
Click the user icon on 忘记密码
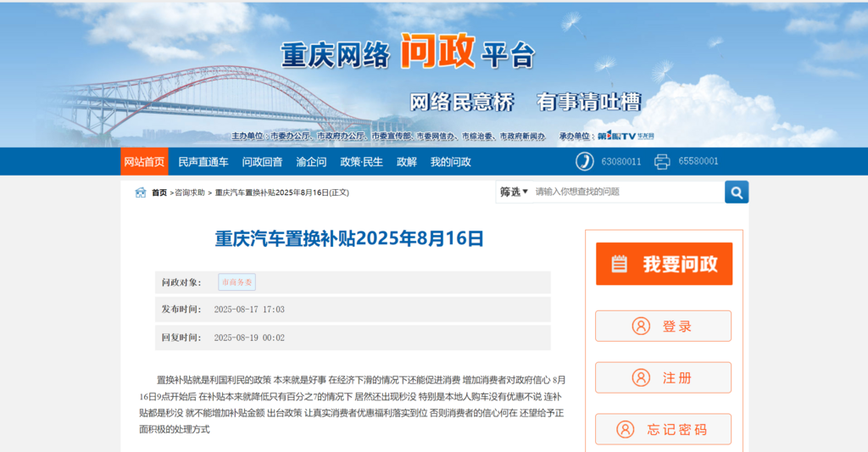tap(625, 429)
